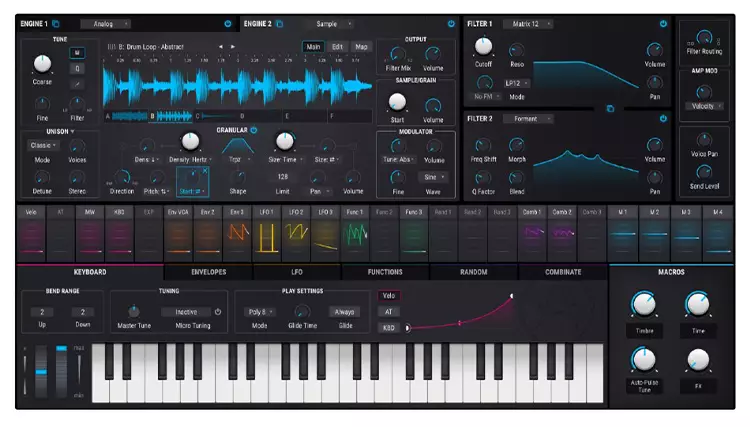Open the Poly 8 play mode dropdown
Screen dimensions: 750x427
260,312
